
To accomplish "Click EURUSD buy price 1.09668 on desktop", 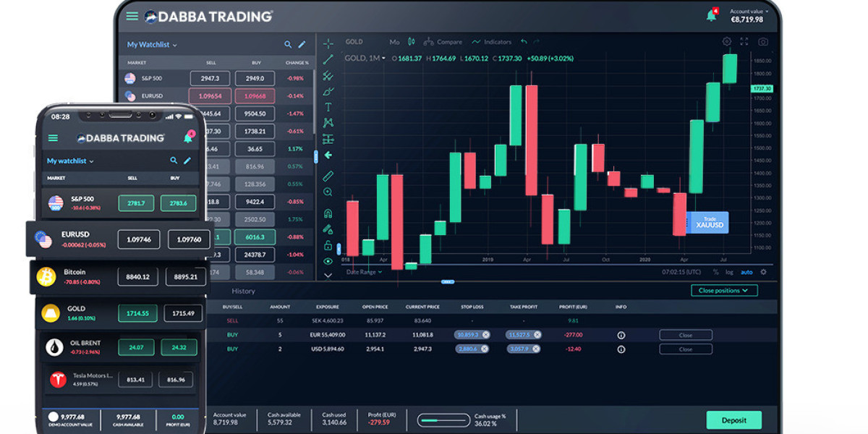I will pyautogui.click(x=255, y=96).
